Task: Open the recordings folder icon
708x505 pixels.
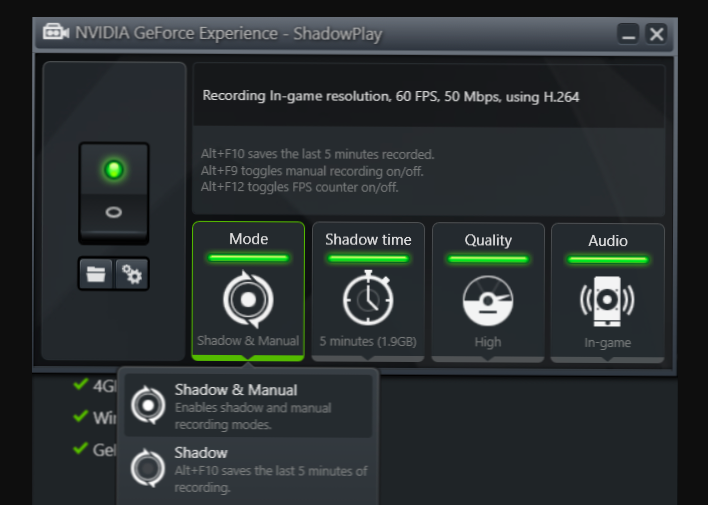Action: [96, 274]
